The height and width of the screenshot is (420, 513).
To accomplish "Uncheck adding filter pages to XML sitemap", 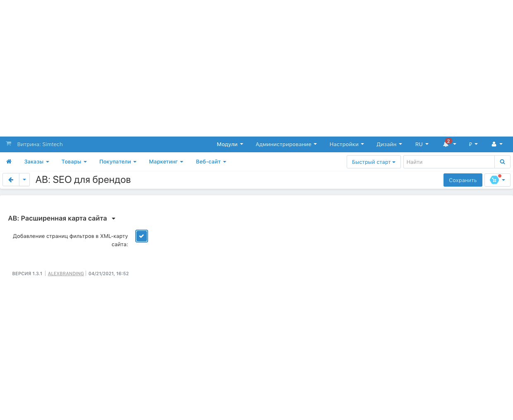I will pyautogui.click(x=141, y=236).
